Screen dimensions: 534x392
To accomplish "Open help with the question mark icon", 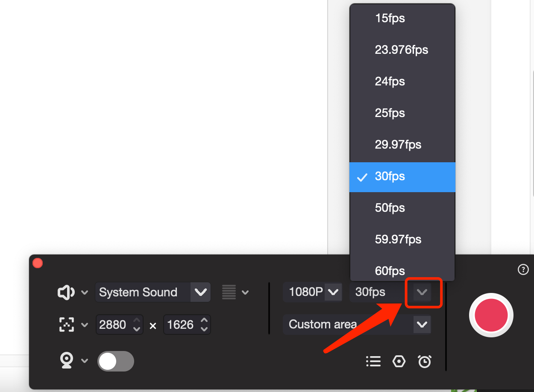I will pyautogui.click(x=523, y=269).
